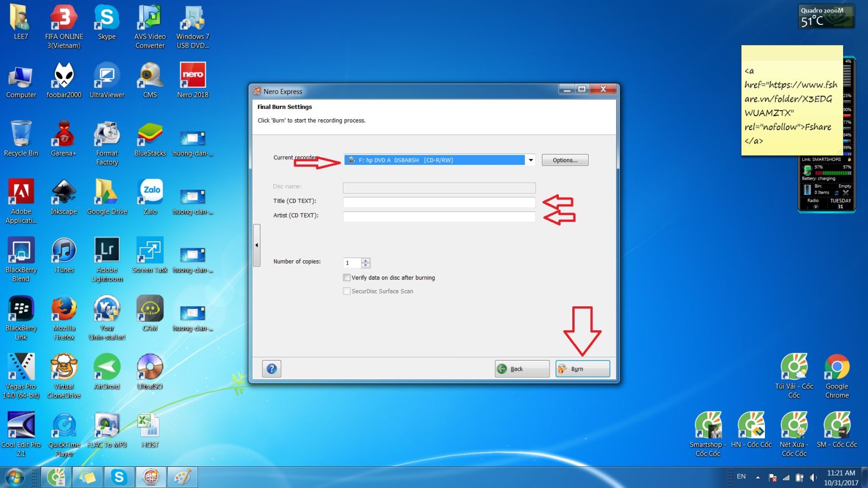Open recorder Options dialog
Image resolution: width=868 pixels, height=488 pixels.
pyautogui.click(x=565, y=160)
